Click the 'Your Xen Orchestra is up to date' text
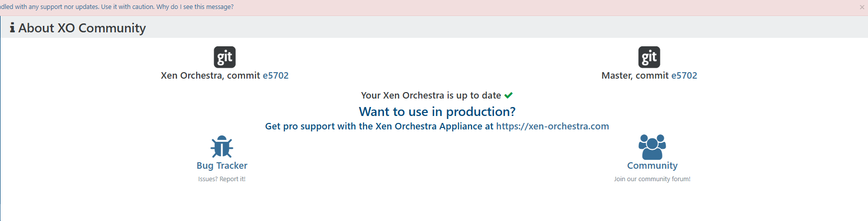The image size is (868, 221). tap(431, 96)
